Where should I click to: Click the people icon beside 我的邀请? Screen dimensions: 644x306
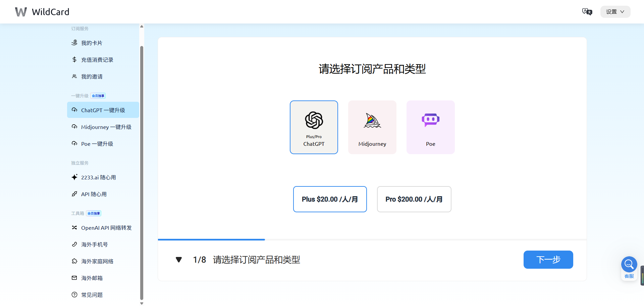pos(74,76)
